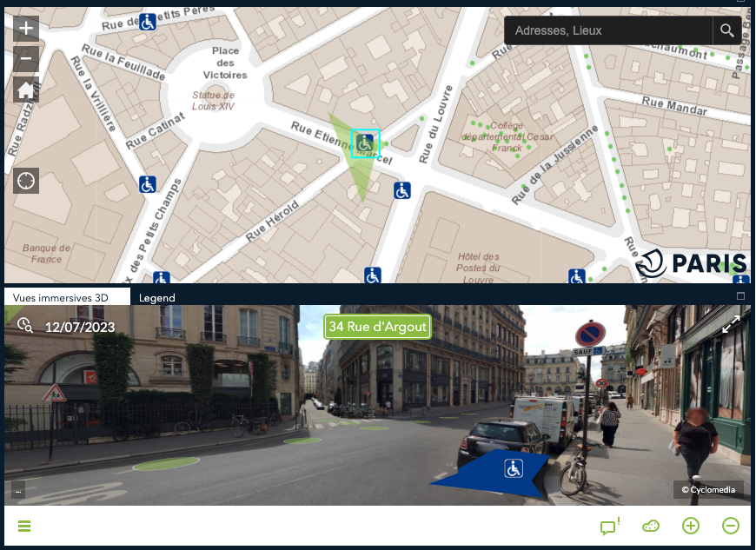Select wheelchair marker beside the Paris logo
This screenshot has width=756, height=550.
577,276
